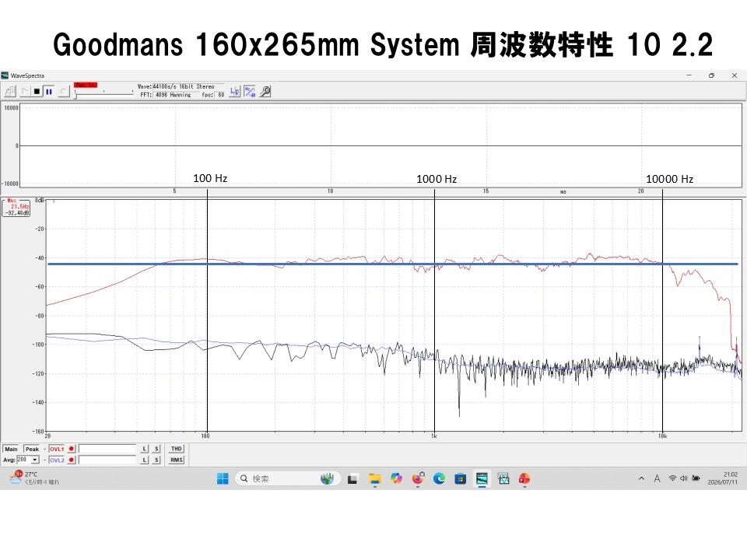
Task: Toggle the L/R channel display icon
Action: [x=235, y=92]
